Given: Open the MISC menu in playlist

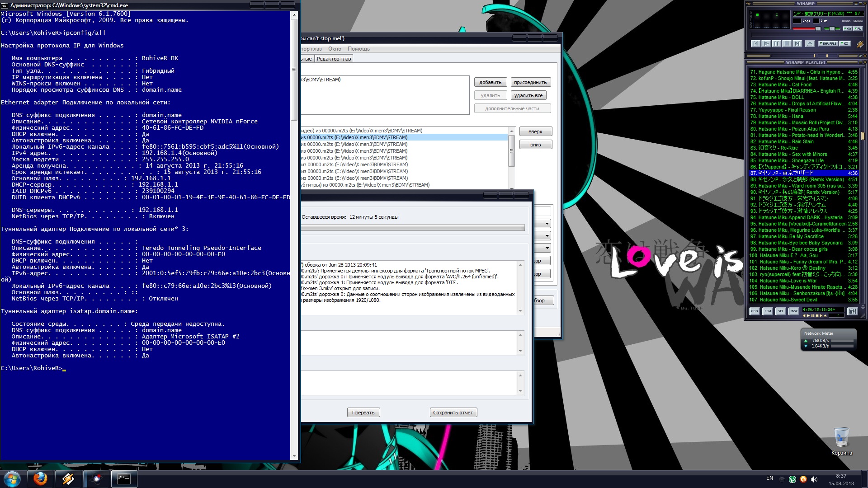Looking at the screenshot, I should (x=794, y=311).
